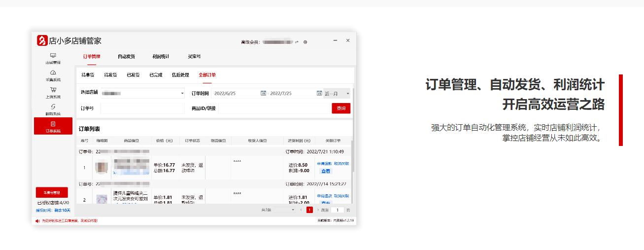Click 取消关联 link for order 2
Screen dimensions: 644x250
point(341,196)
